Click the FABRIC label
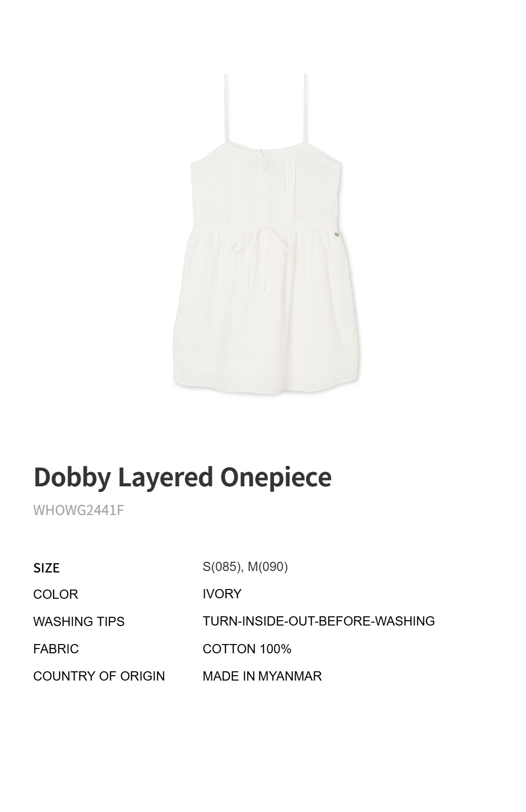Screen dimensions: 526x812 tap(56, 649)
